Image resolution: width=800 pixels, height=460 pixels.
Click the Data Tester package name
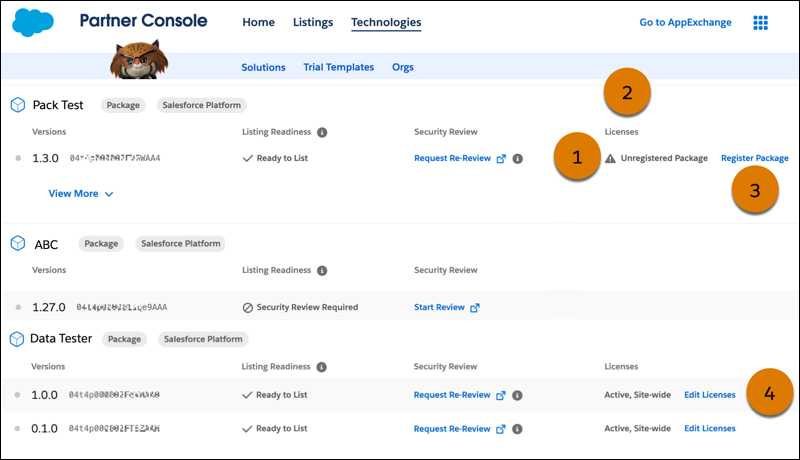(x=61, y=339)
